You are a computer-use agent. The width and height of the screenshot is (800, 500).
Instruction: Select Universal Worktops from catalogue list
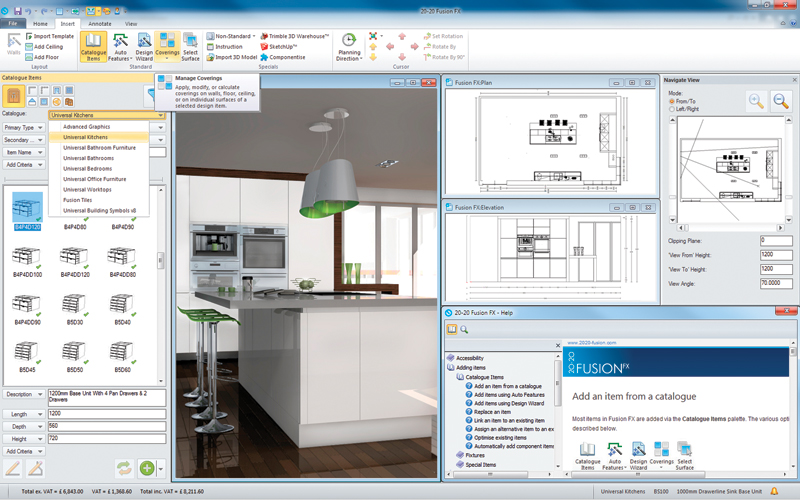(x=87, y=189)
